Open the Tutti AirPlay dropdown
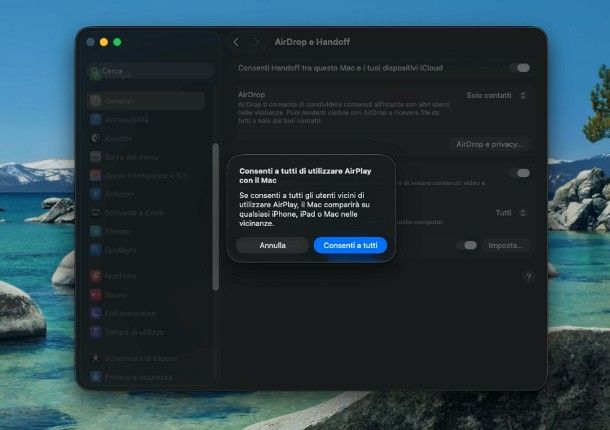The image size is (610, 430). coord(511,212)
